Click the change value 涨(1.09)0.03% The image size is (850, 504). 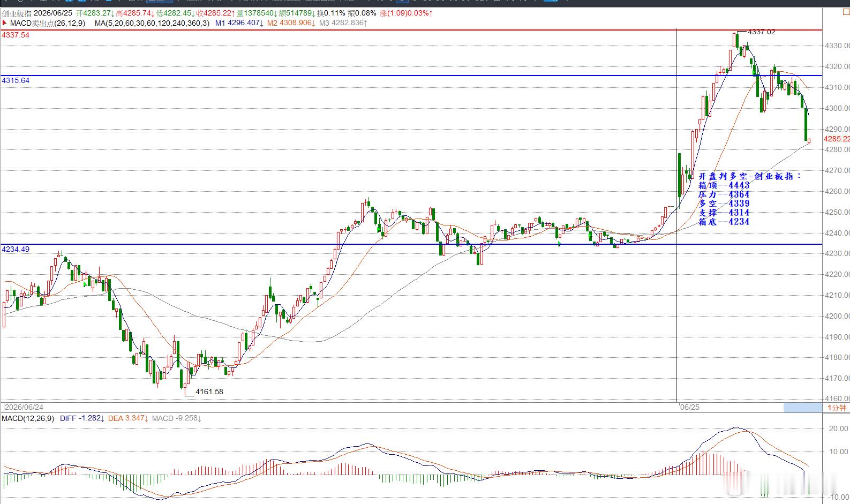407,13
